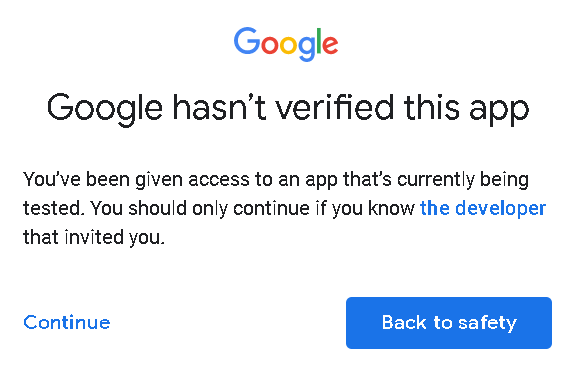Click the yellow o in the Google logo
The height and width of the screenshot is (390, 581).
[289, 44]
